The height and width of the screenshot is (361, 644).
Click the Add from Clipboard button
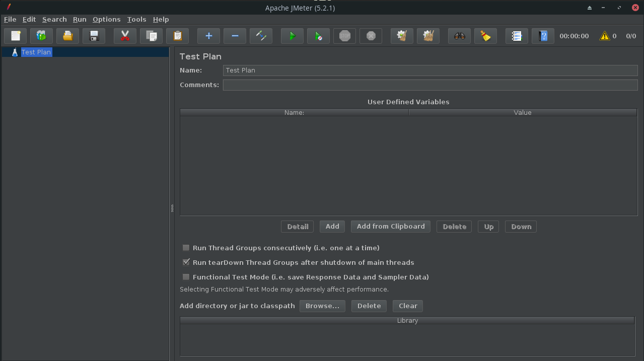[391, 227]
